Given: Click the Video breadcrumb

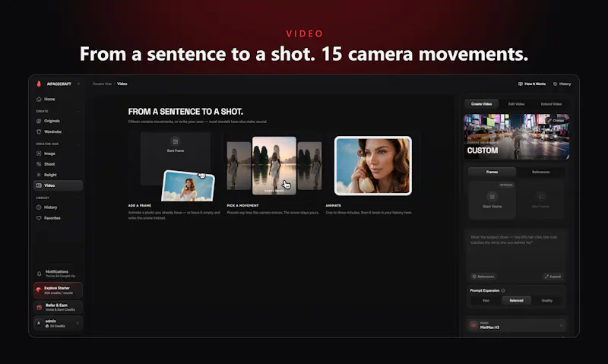Looking at the screenshot, I should tap(122, 84).
